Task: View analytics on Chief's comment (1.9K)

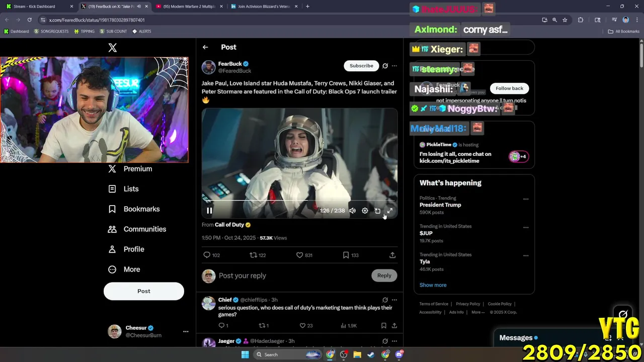Action: pyautogui.click(x=349, y=326)
